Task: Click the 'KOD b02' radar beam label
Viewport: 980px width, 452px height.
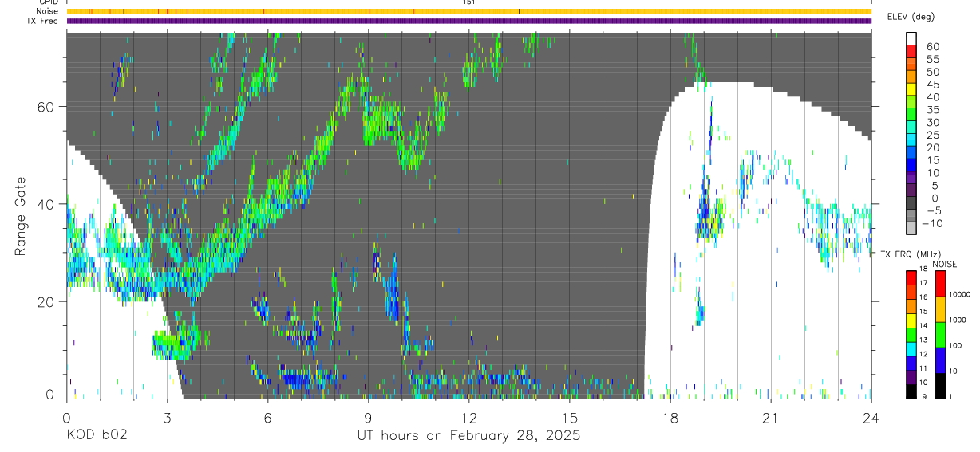Action: click(97, 436)
